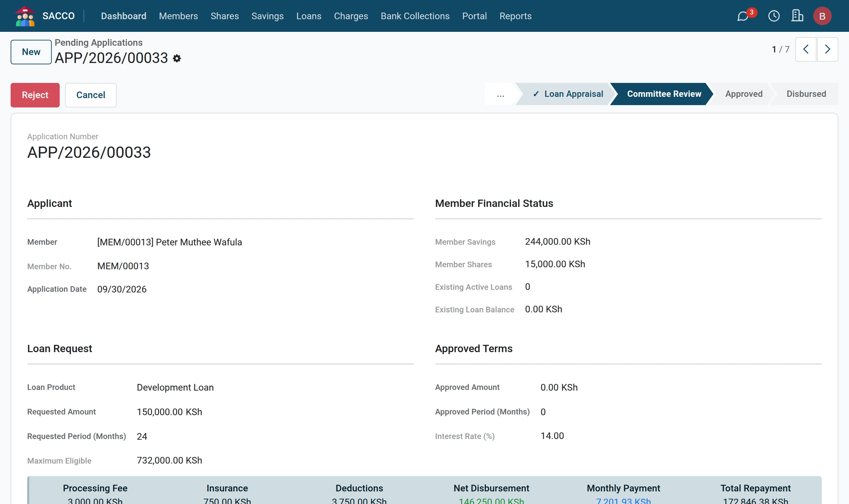849x504 pixels.
Task: Click member field Peter Muthee Wafula
Action: click(x=169, y=242)
